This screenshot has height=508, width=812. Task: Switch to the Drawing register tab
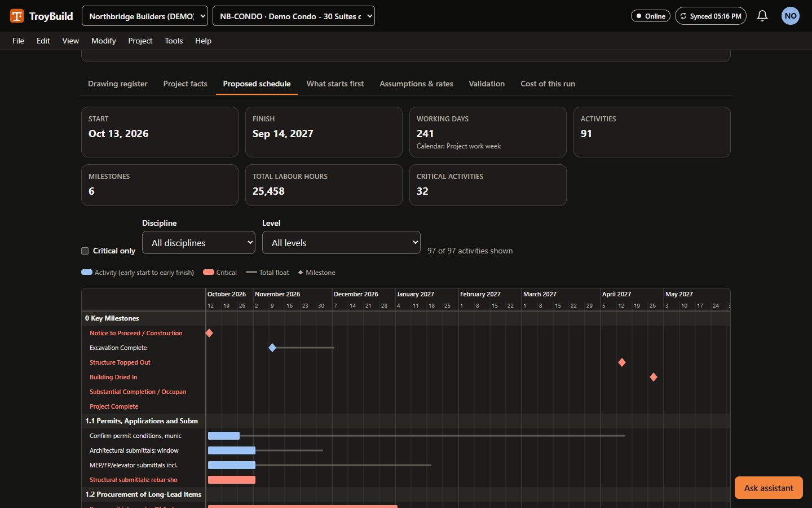(118, 84)
